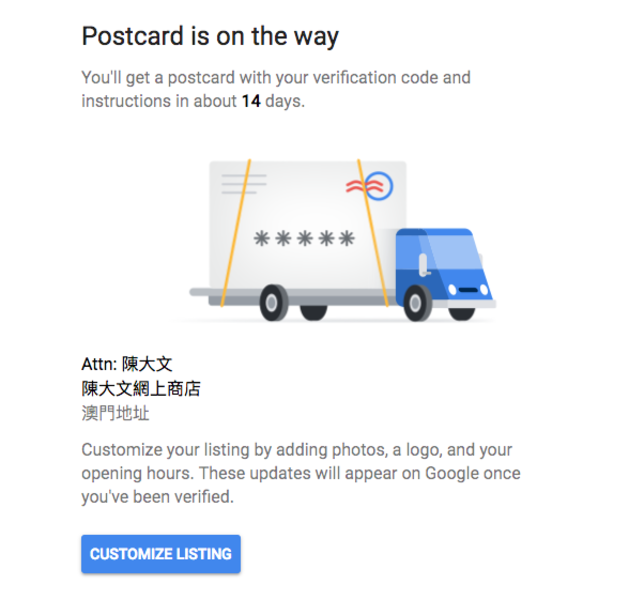Screen dimensions: 629x600
Task: Click the bold "14" days text
Action: click(251, 101)
